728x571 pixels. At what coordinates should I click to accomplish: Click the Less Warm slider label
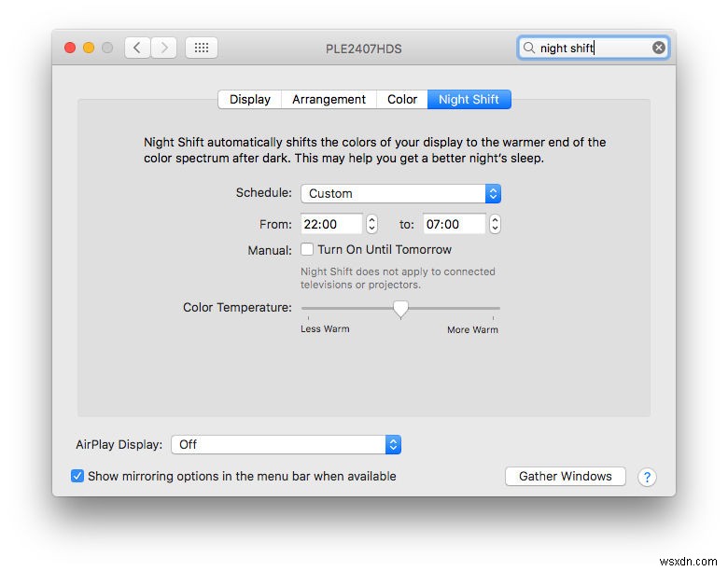[325, 329]
